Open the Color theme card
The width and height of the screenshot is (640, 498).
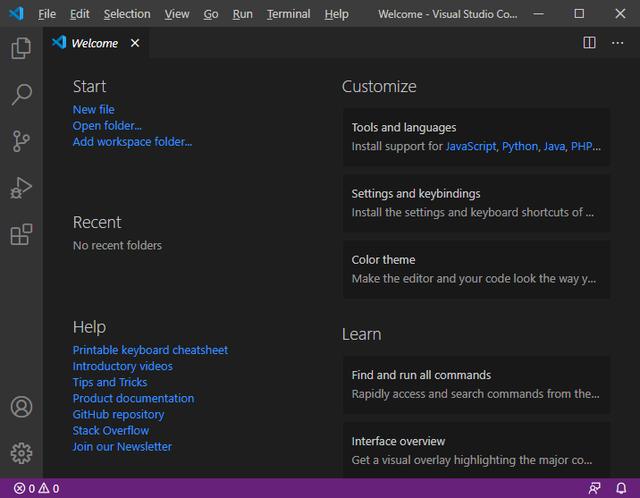pyautogui.click(x=476, y=269)
